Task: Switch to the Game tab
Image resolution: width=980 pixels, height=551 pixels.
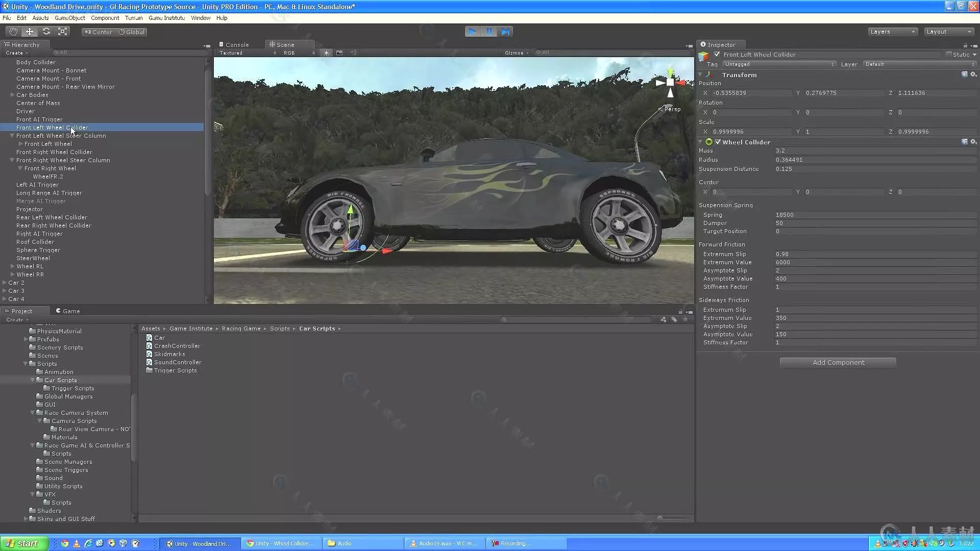Action: click(x=68, y=311)
